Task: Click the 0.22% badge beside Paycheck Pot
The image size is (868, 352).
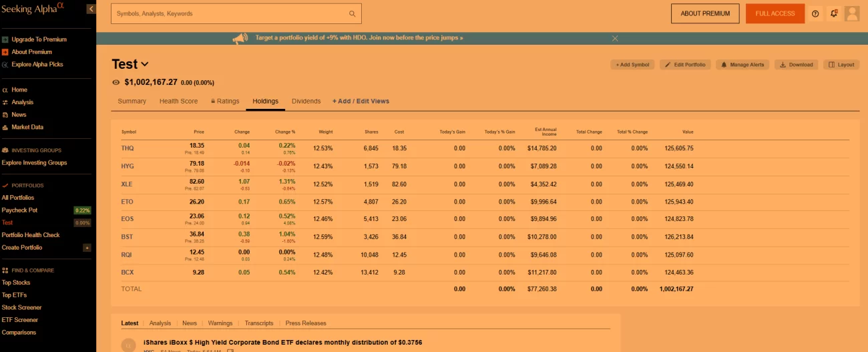Action: [x=82, y=210]
